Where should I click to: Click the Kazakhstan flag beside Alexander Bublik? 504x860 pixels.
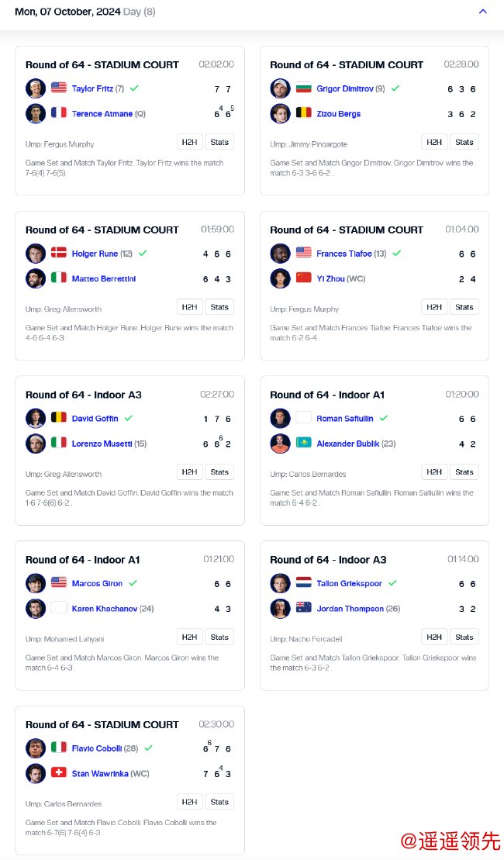(304, 444)
